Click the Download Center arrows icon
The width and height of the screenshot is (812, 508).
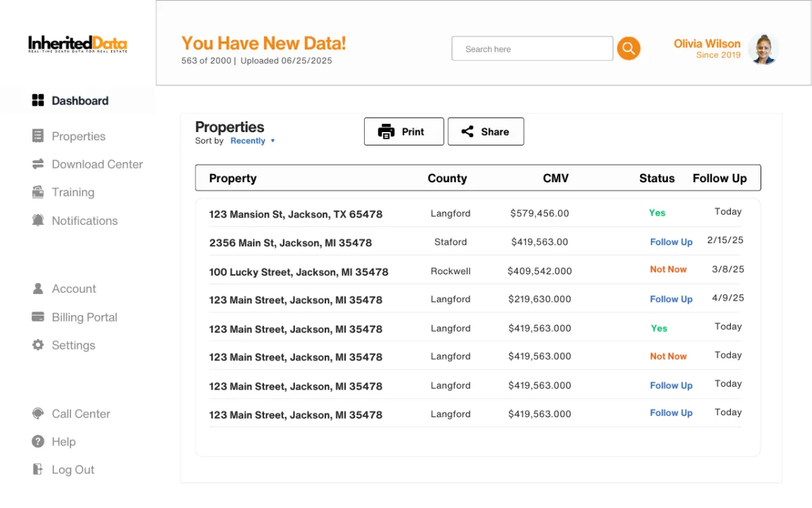[38, 164]
